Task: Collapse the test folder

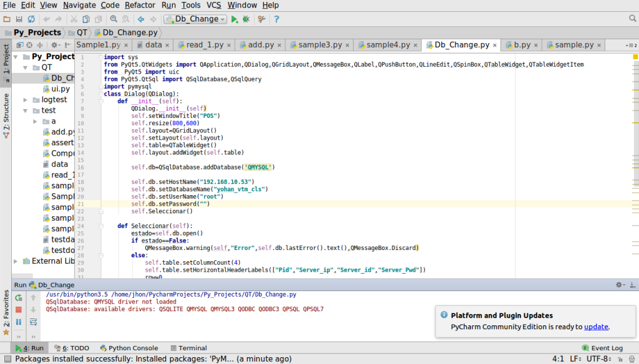Action: [26, 110]
